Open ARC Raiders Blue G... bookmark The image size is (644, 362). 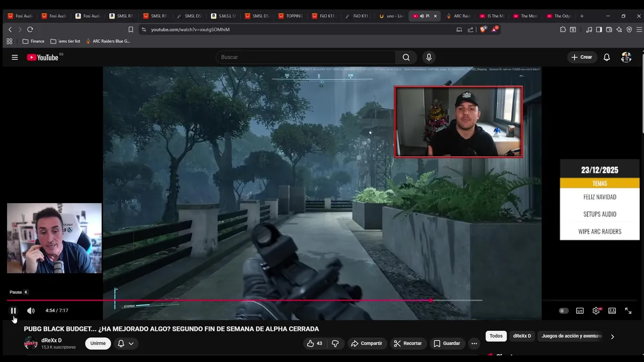(x=108, y=41)
